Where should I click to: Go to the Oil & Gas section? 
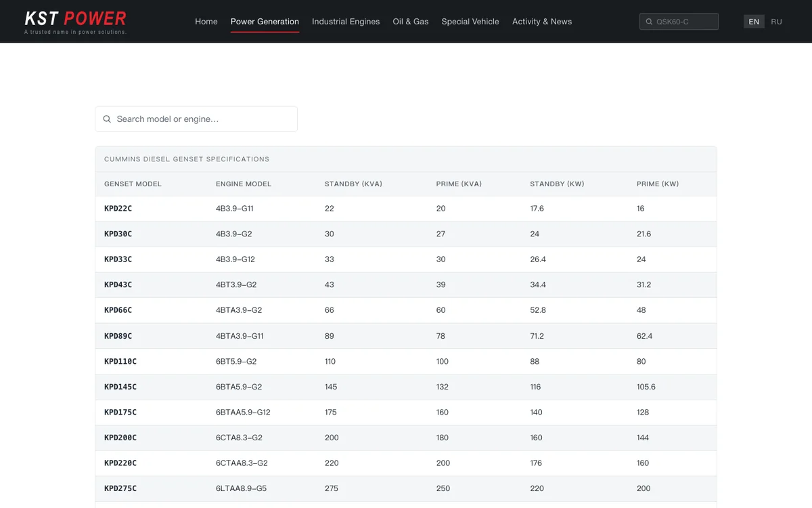pos(411,22)
